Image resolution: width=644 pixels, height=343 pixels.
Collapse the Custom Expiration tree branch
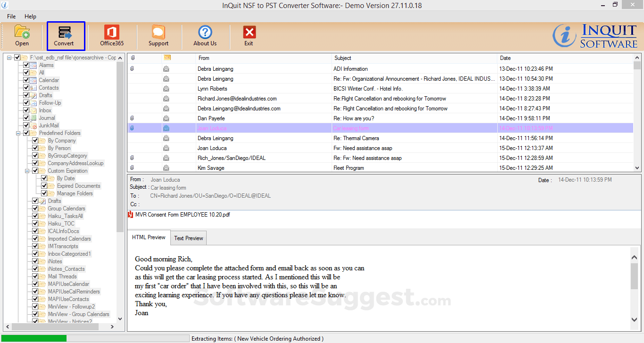click(27, 170)
